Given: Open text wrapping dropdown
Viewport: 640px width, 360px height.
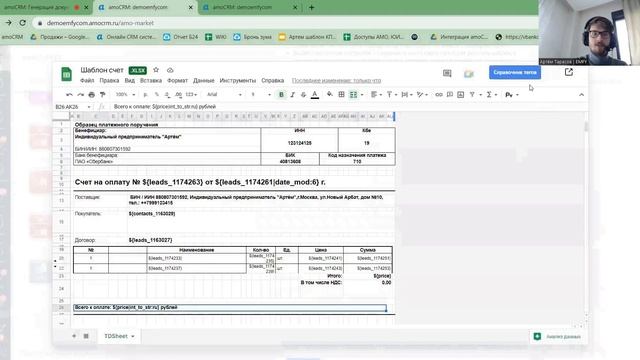Looking at the screenshot, I should pyautogui.click(x=407, y=95).
